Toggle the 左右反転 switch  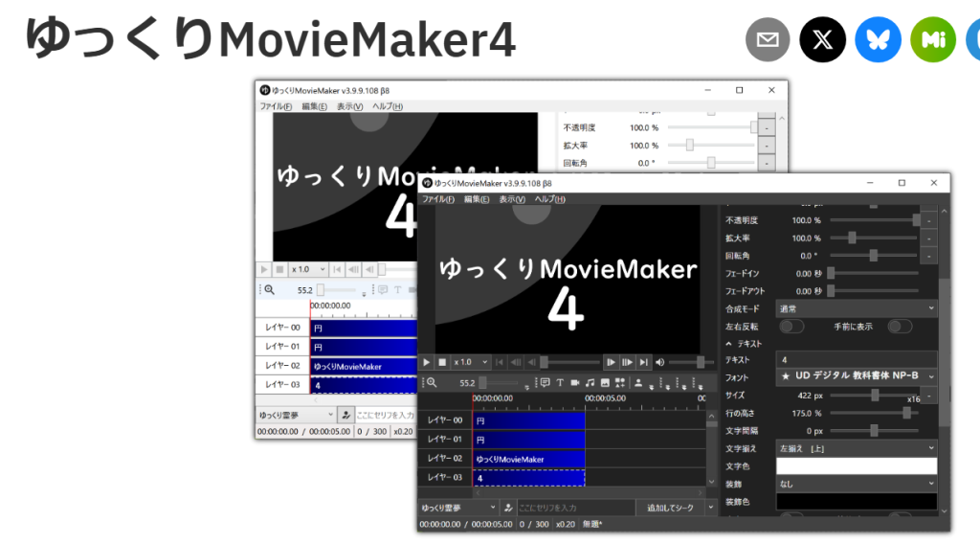(791, 327)
